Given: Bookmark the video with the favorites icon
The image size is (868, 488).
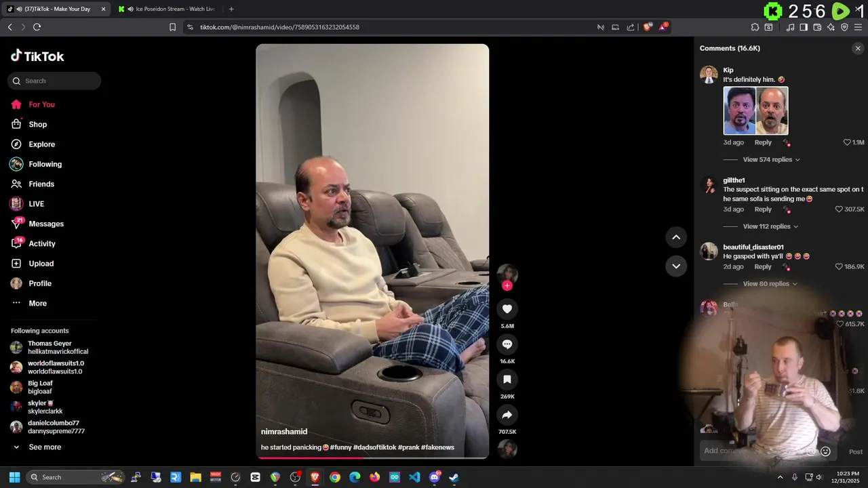Looking at the screenshot, I should (x=507, y=380).
